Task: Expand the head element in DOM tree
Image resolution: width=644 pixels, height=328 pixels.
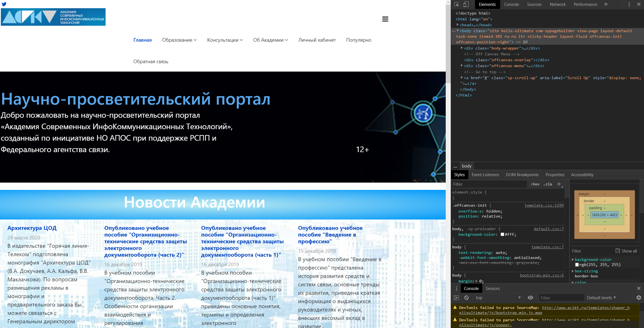Action: click(x=457, y=25)
